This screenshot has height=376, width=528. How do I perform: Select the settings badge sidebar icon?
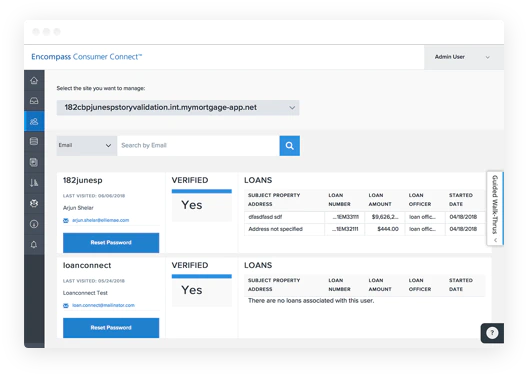(x=34, y=203)
